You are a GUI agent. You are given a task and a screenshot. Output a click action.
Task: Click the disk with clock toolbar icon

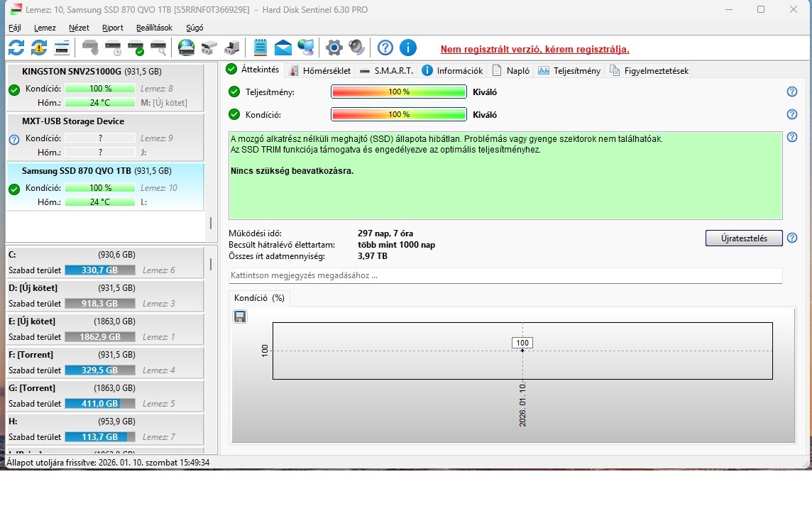click(113, 48)
